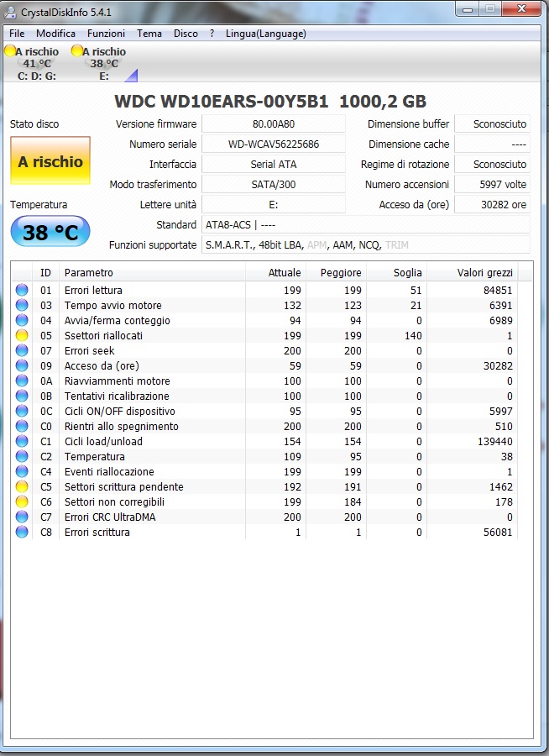Click the Numero accensioni value 5997 volte

(492, 184)
